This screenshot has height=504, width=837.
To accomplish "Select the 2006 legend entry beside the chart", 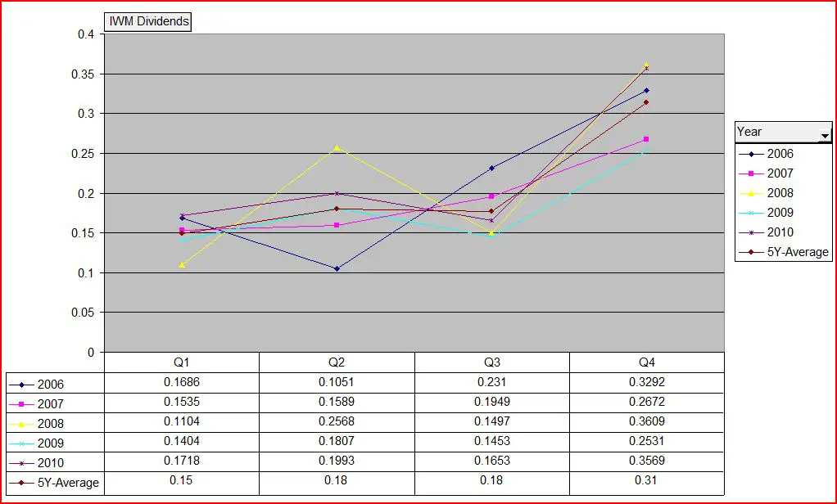I will [767, 154].
